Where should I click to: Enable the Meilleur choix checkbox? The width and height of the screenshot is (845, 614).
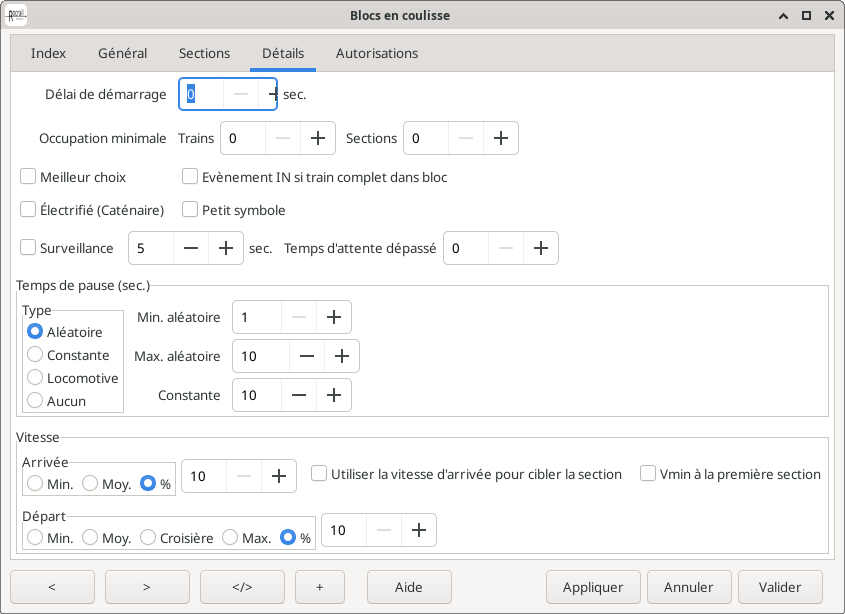click(29, 177)
